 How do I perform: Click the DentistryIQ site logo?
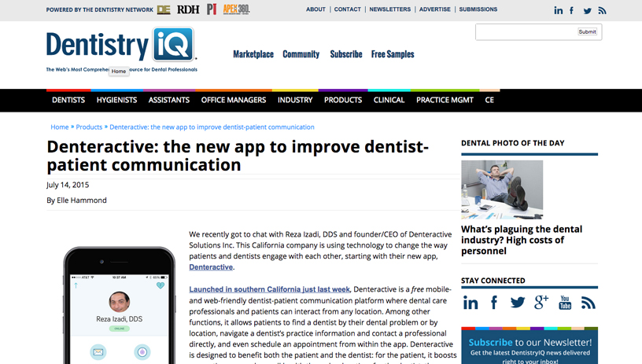tap(122, 50)
